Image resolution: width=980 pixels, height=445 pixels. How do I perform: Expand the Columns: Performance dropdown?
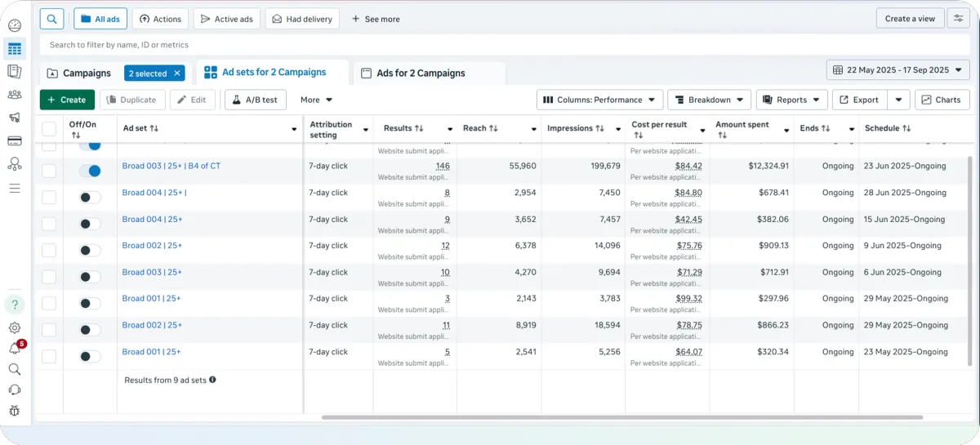tap(599, 100)
